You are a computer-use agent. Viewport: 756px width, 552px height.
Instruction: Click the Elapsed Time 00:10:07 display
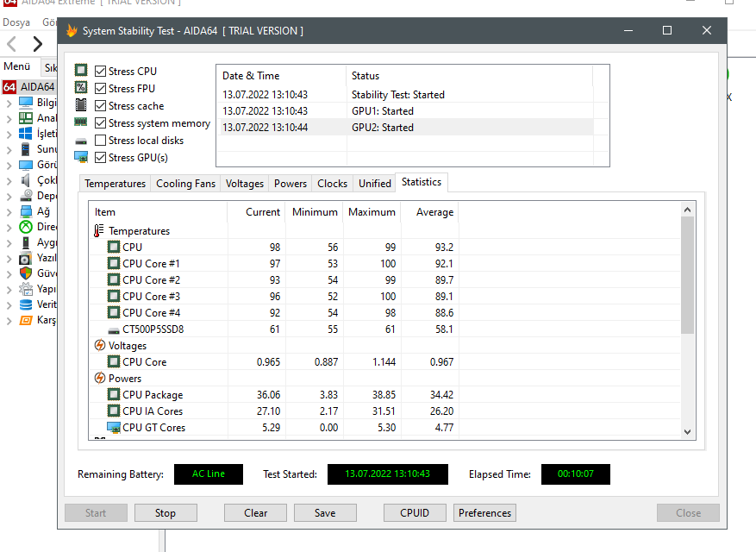click(x=575, y=474)
